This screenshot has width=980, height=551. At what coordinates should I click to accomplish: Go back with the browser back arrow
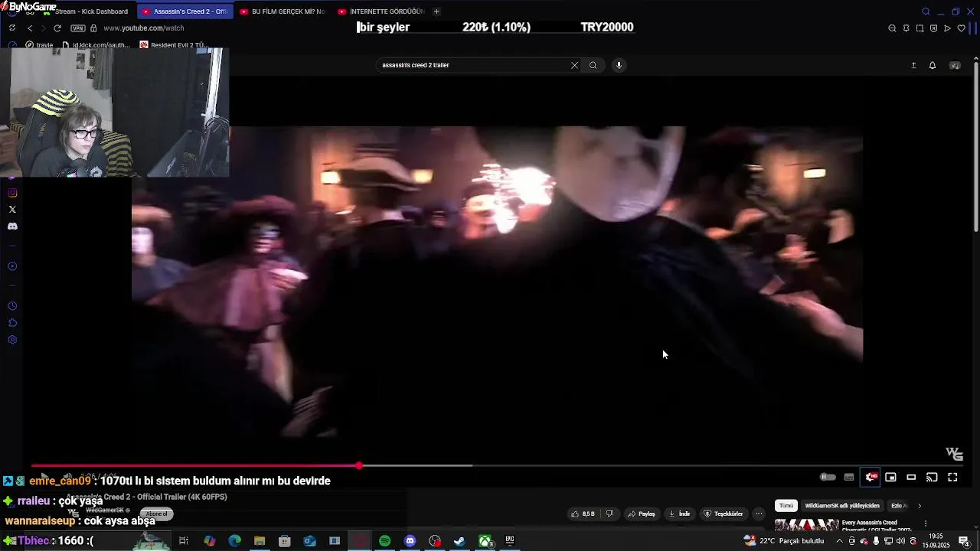click(x=30, y=28)
